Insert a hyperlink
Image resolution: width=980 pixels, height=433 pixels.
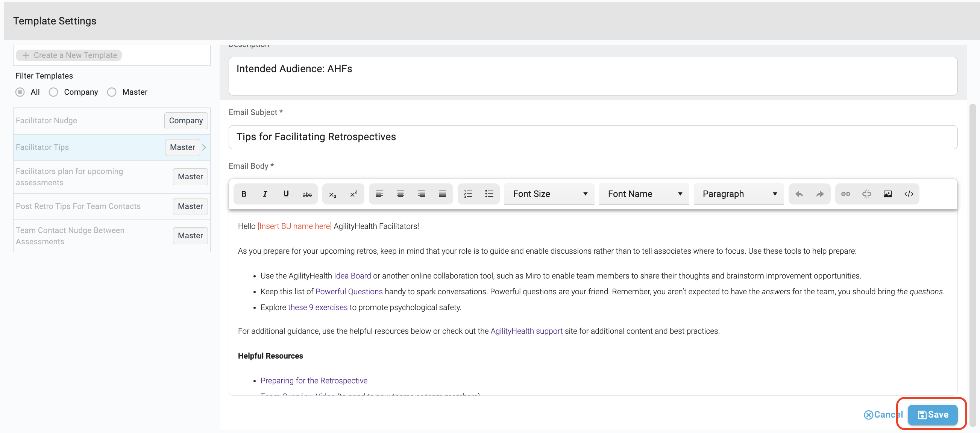pos(845,194)
